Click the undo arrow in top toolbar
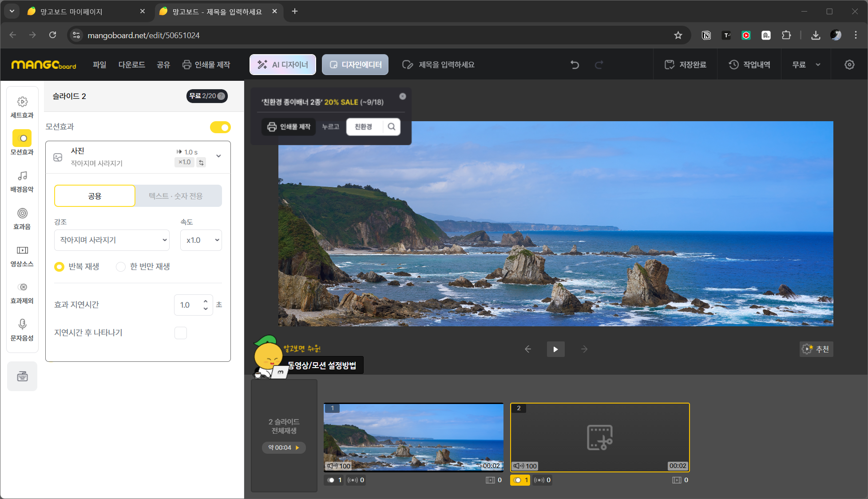This screenshot has width=868, height=499. (575, 65)
